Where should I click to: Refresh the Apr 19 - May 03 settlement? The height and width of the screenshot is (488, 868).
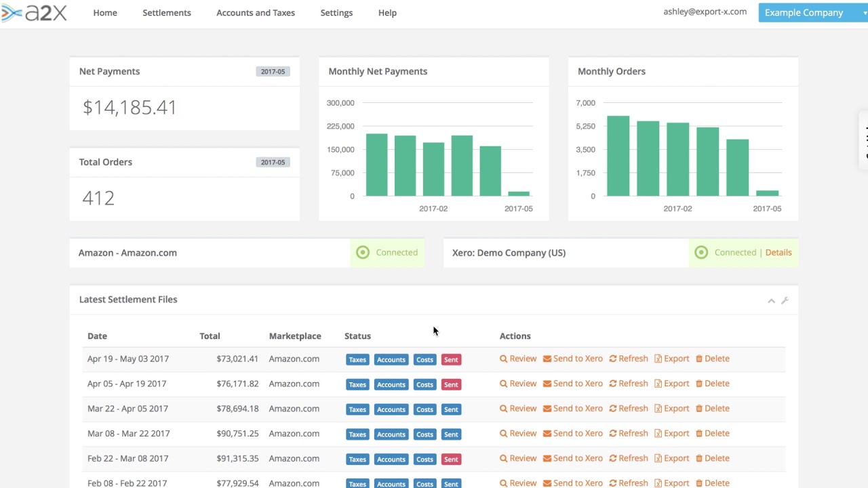tap(629, 359)
